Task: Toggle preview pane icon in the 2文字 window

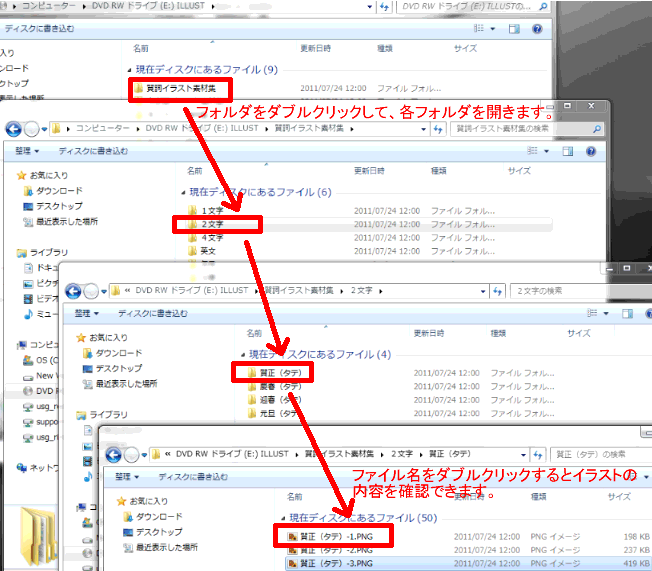Action: (627, 314)
